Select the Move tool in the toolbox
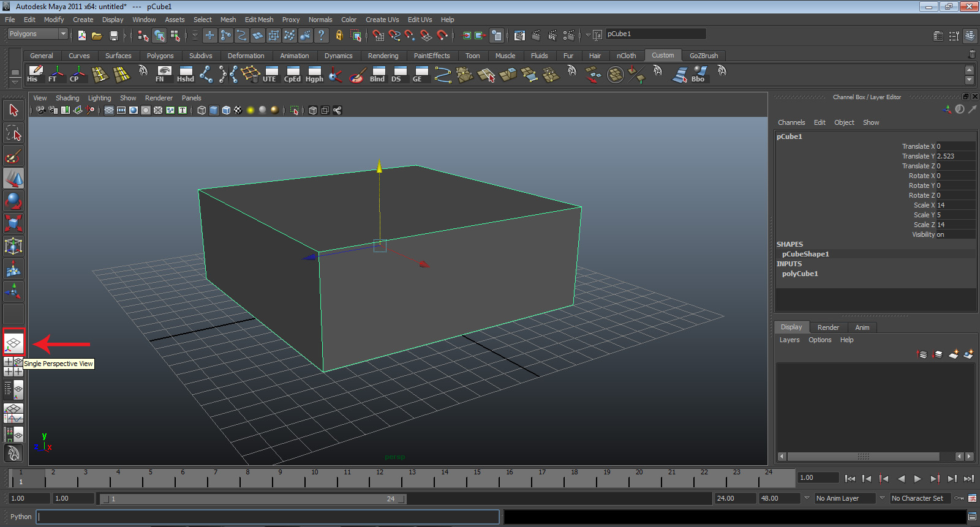Image resolution: width=980 pixels, height=527 pixels. click(x=13, y=179)
